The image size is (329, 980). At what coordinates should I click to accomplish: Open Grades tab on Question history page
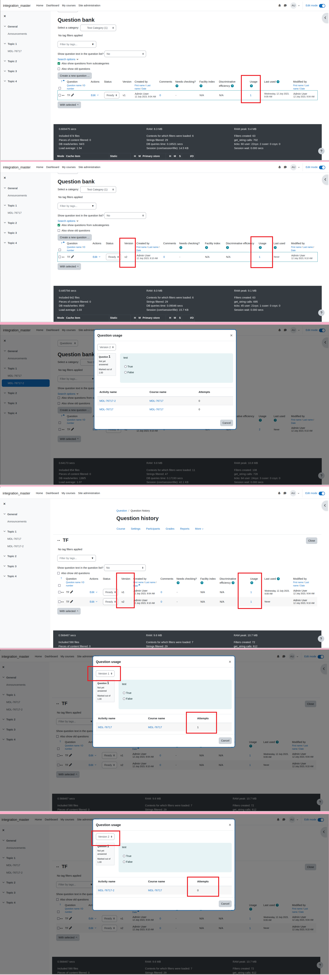pos(170,528)
